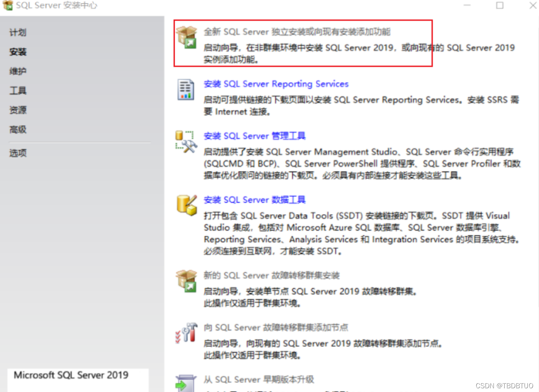Open the 计划 section in sidebar
This screenshot has width=539, height=392.
[x=18, y=32]
